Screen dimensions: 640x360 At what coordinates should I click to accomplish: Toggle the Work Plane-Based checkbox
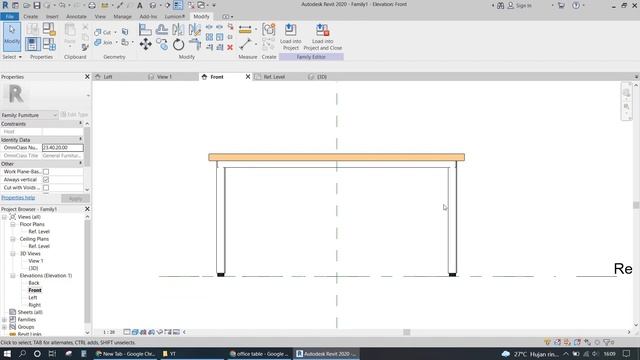pos(46,172)
